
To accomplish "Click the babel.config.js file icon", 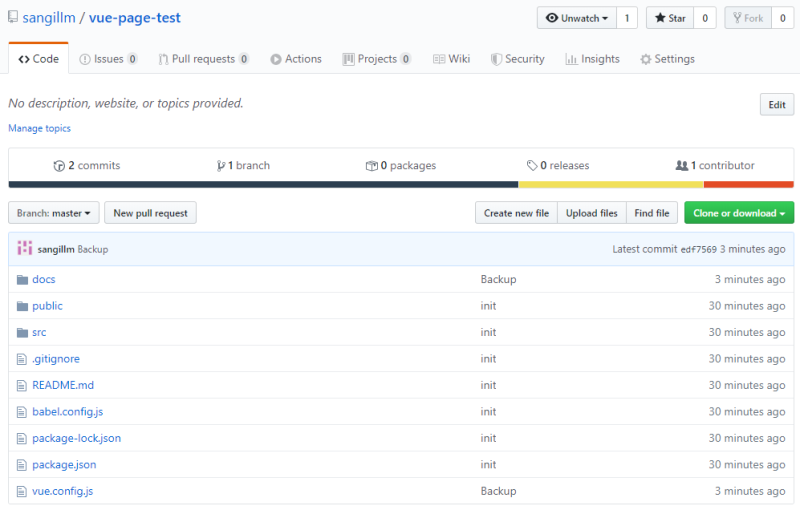I will (x=21, y=412).
